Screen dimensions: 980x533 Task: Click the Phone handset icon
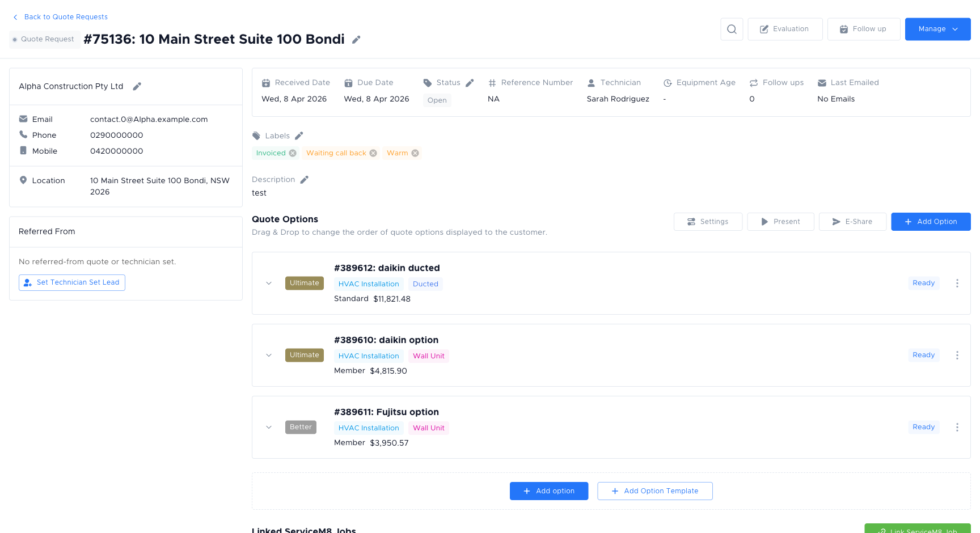pos(23,134)
